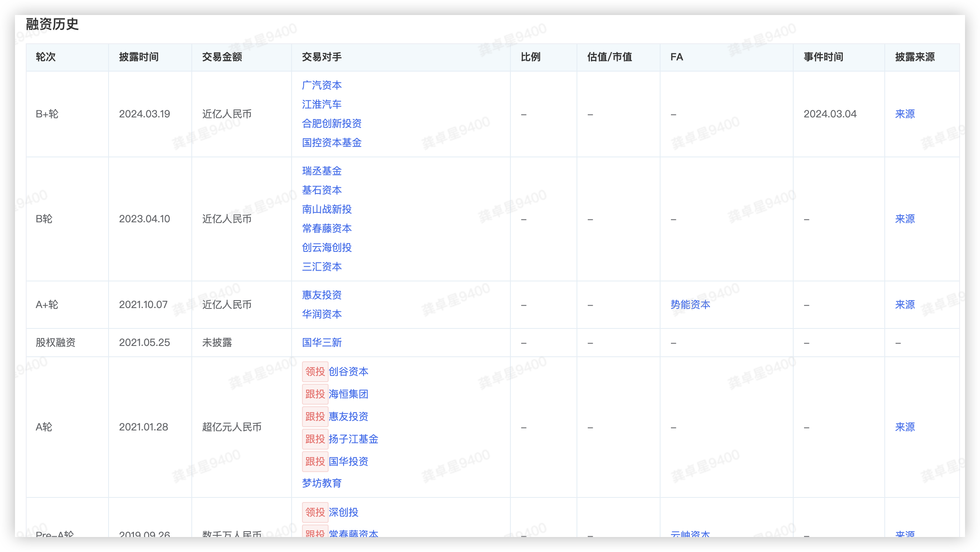Screen dimensions: 980x552
Task: Open 创谷资本 lead investor link
Action: [348, 371]
